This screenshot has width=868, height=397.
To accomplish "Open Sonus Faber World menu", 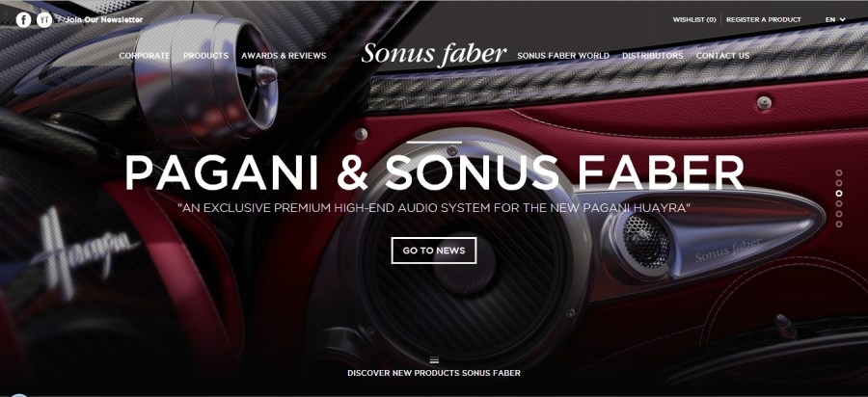I will click(x=563, y=56).
